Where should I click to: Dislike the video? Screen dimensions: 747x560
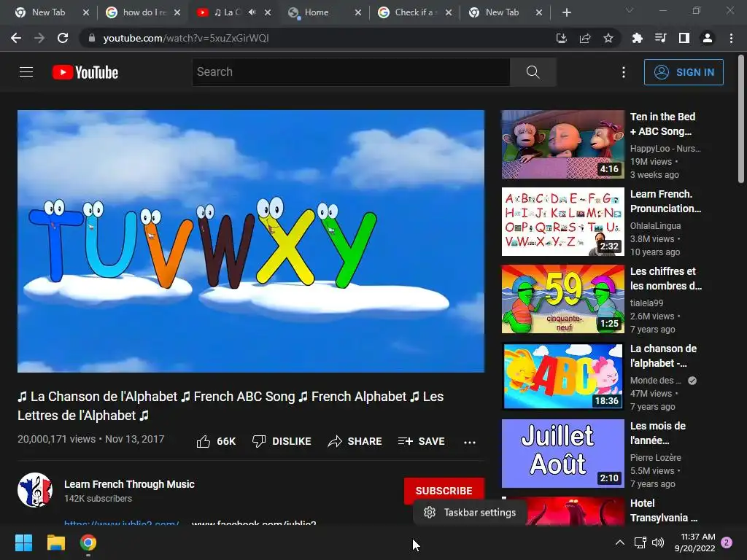[282, 441]
